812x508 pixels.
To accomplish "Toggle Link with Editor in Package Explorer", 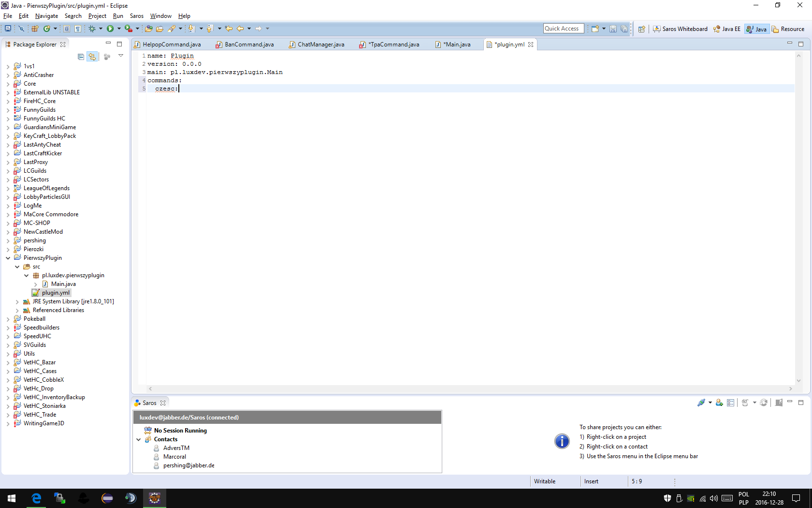I will 92,57.
